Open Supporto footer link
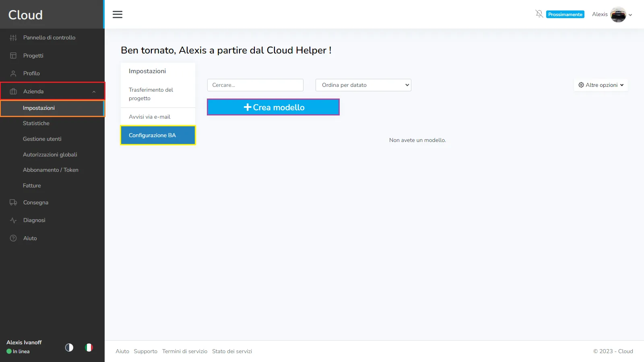Screen dimensions: 644x362 pyautogui.click(x=146, y=351)
